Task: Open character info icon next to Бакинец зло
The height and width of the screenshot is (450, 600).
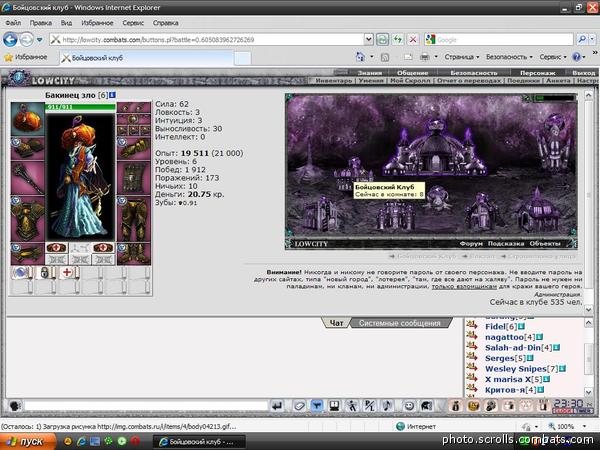Action: (112, 95)
